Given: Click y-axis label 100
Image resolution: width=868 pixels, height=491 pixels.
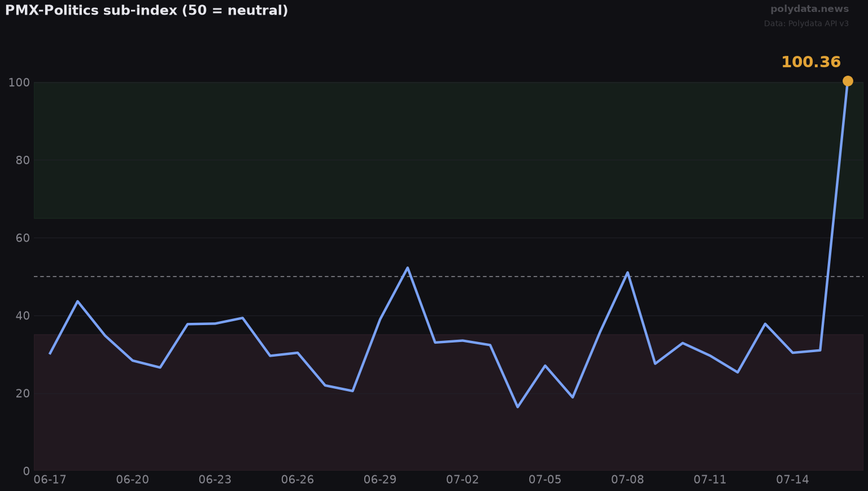Looking at the screenshot, I should pos(19,82).
